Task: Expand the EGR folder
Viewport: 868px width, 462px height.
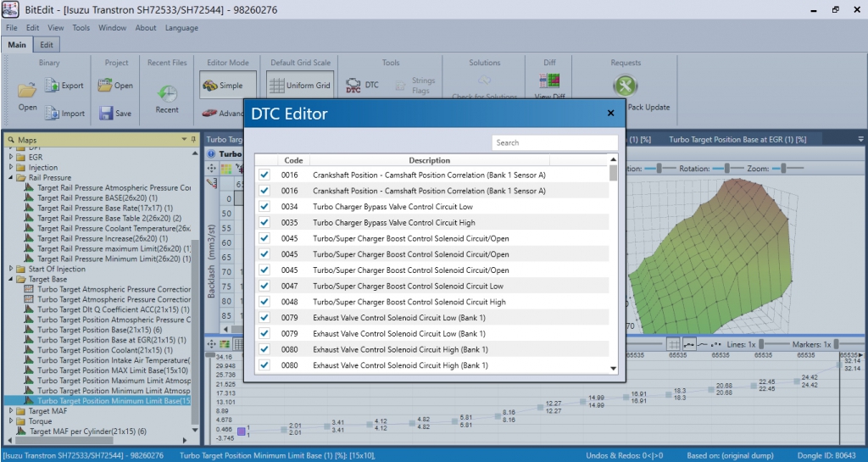Action: click(11, 157)
